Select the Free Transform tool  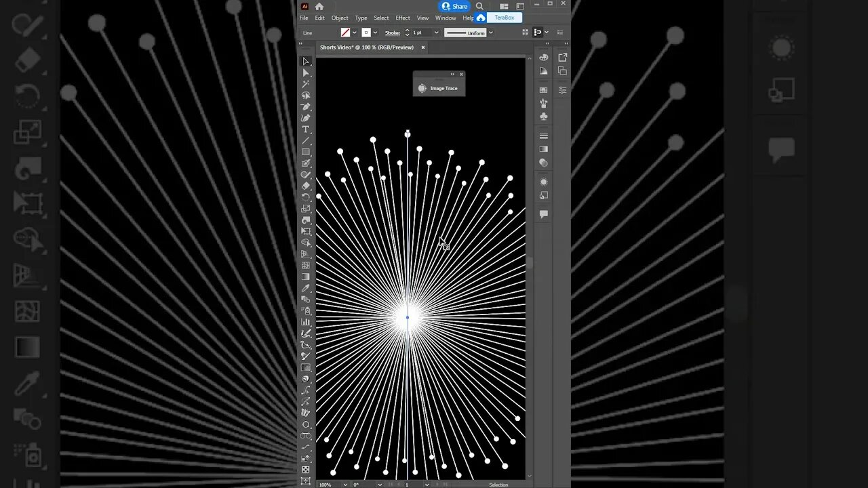(306, 231)
